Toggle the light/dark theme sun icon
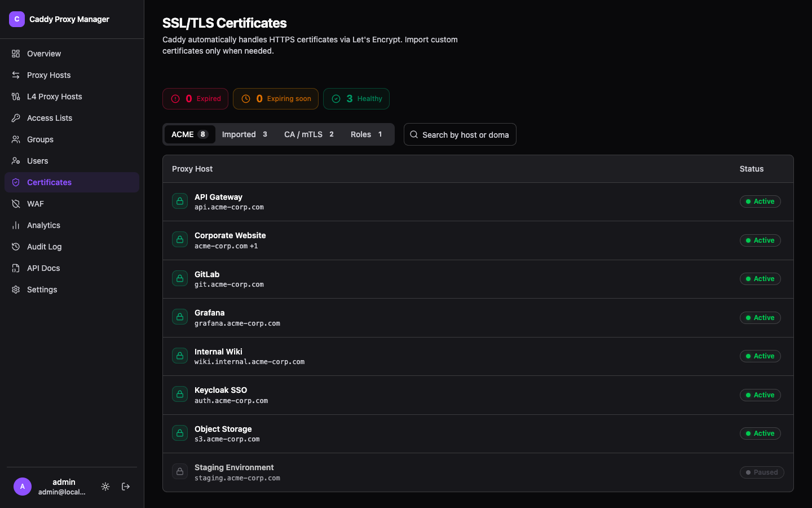Screen dimensions: 812x508 click(x=105, y=487)
